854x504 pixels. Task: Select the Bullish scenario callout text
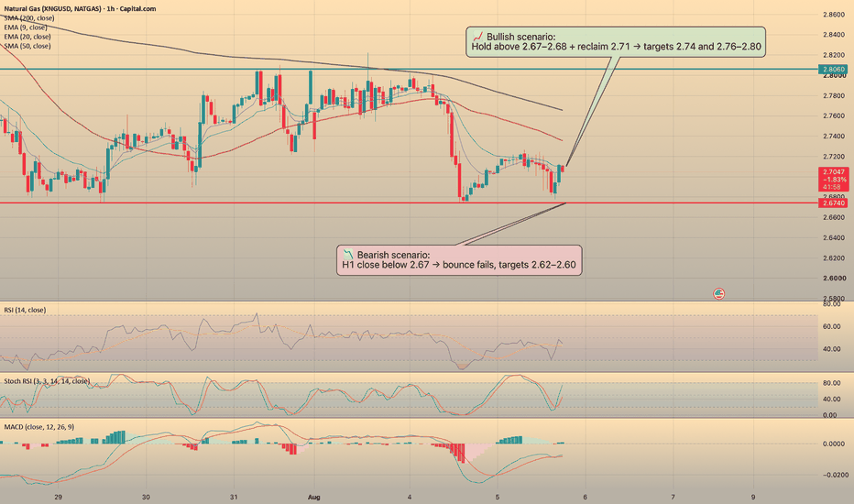(x=616, y=41)
